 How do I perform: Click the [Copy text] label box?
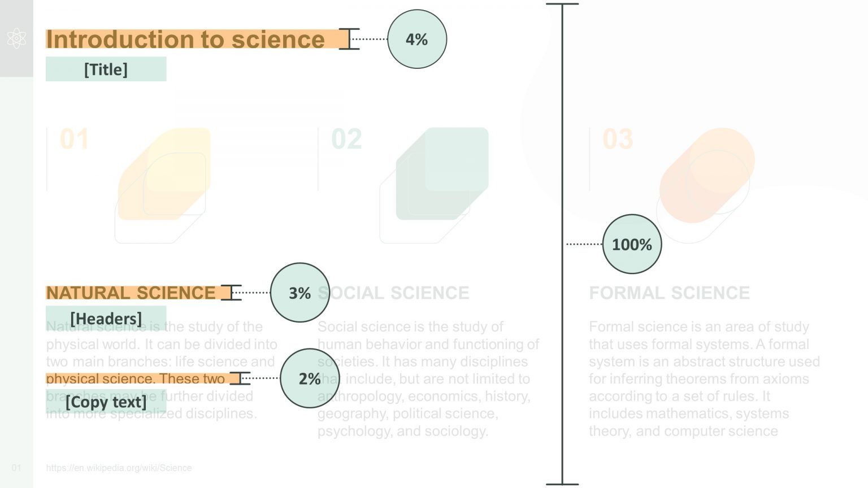pyautogui.click(x=106, y=402)
